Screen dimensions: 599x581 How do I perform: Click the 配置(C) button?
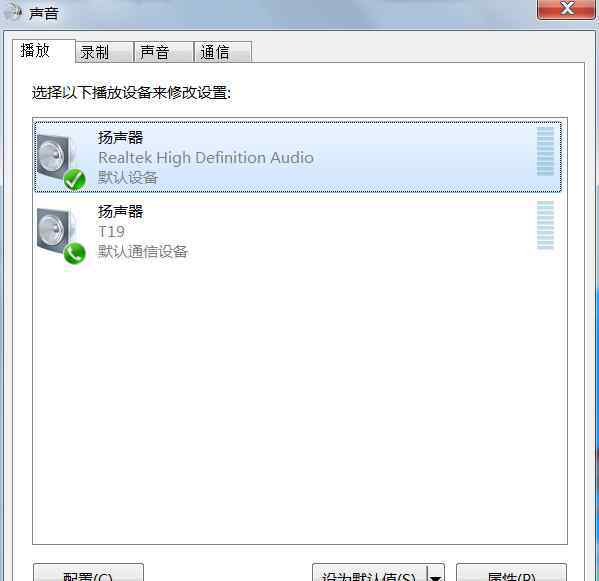[x=88, y=573]
